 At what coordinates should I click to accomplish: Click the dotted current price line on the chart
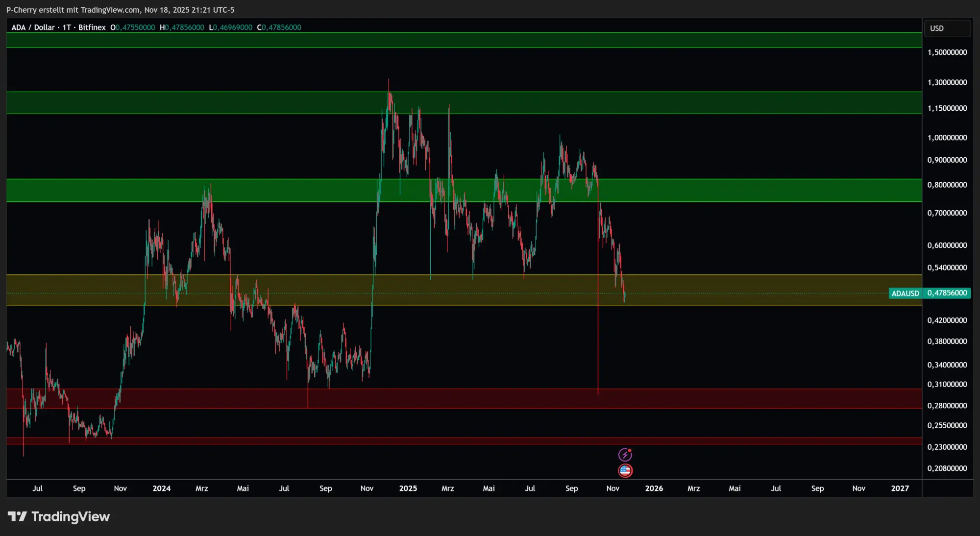(x=343, y=293)
